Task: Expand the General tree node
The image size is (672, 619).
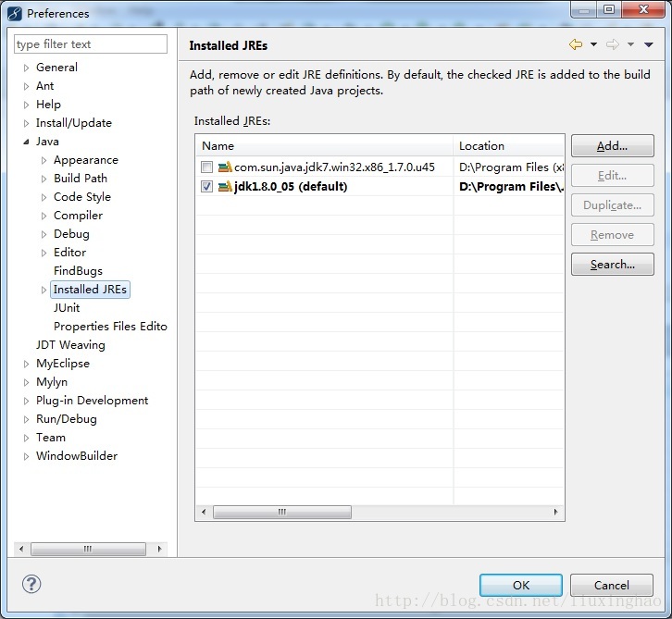Action: pos(27,68)
